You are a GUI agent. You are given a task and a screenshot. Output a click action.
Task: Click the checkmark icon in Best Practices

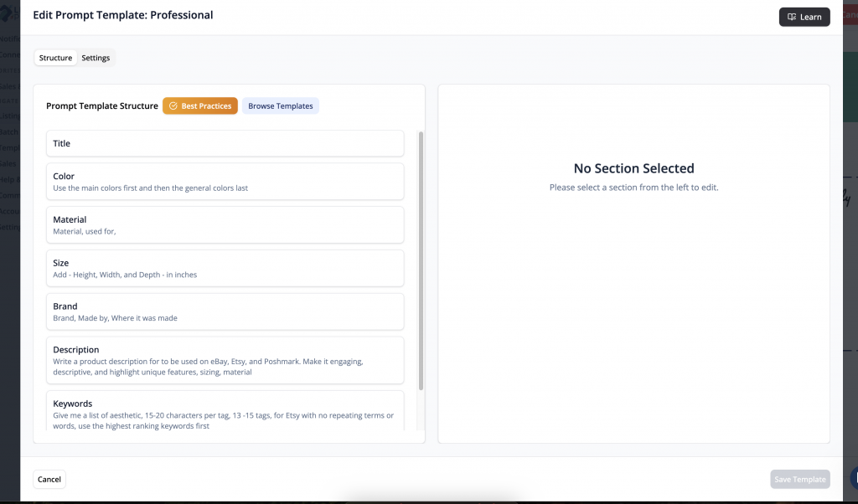[173, 106]
